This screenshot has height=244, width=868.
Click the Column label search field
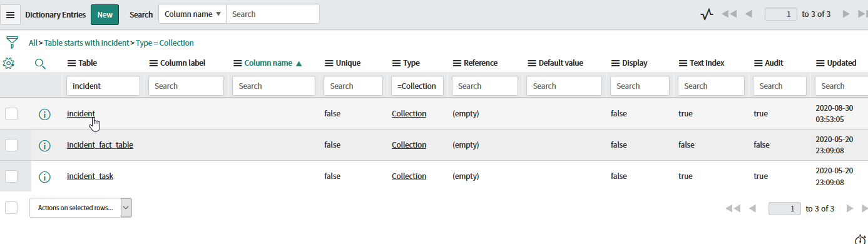(186, 86)
